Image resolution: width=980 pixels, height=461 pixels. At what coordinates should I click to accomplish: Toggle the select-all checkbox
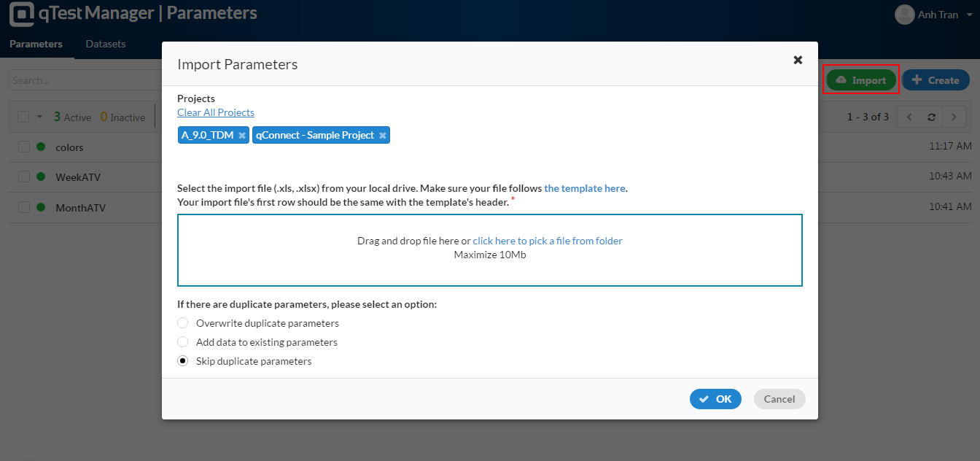[x=24, y=117]
